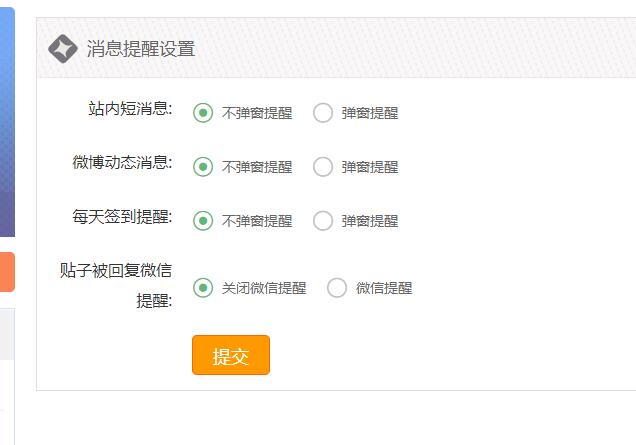Click the 关闭微信提醒 option label text

pyautogui.click(x=264, y=288)
